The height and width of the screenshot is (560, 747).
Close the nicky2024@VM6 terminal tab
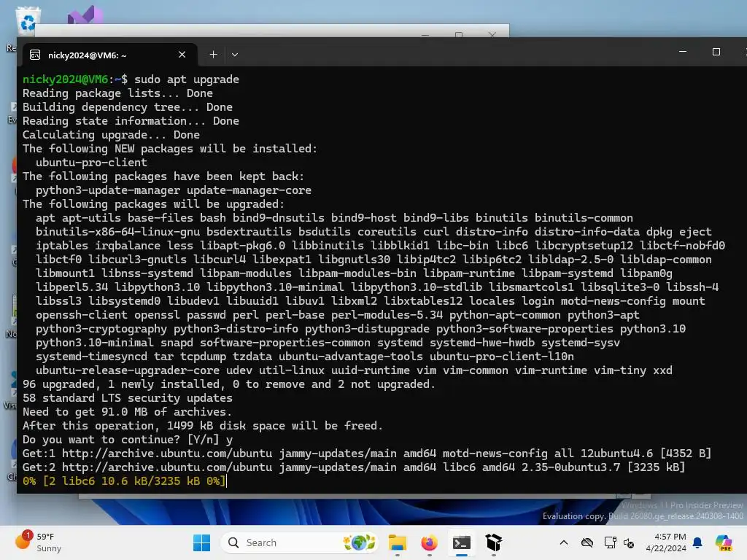point(182,55)
